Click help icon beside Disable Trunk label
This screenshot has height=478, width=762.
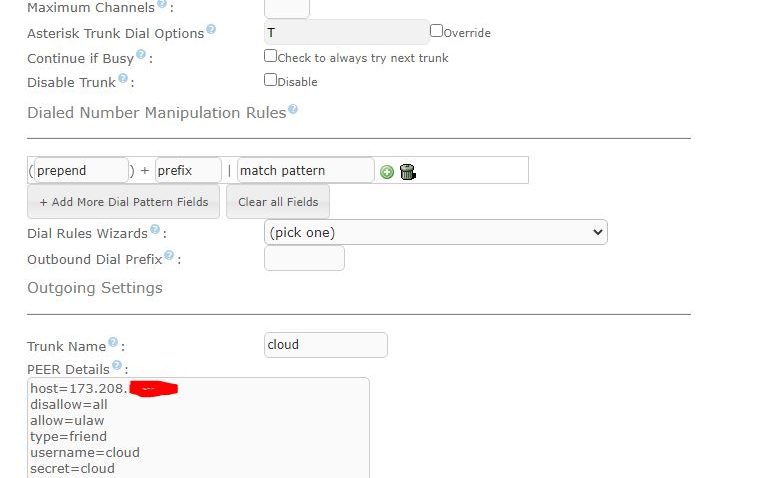coord(123,79)
